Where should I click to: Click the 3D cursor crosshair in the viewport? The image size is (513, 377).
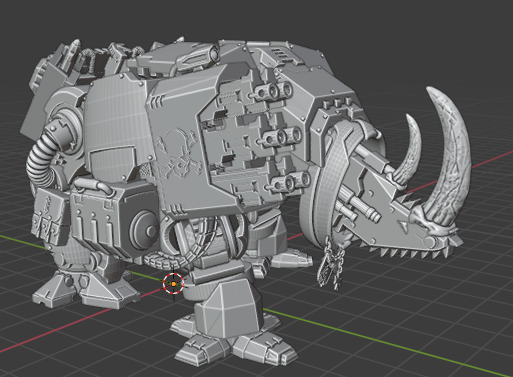tap(174, 284)
